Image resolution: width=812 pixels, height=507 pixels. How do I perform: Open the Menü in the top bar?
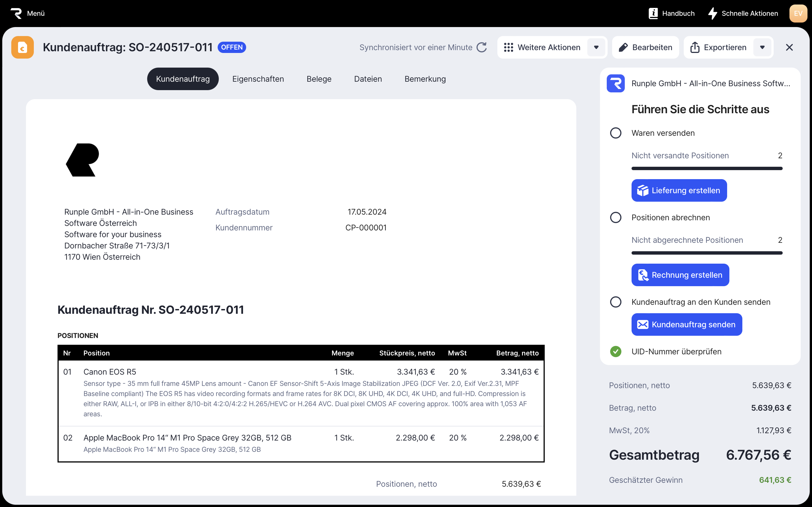(36, 14)
